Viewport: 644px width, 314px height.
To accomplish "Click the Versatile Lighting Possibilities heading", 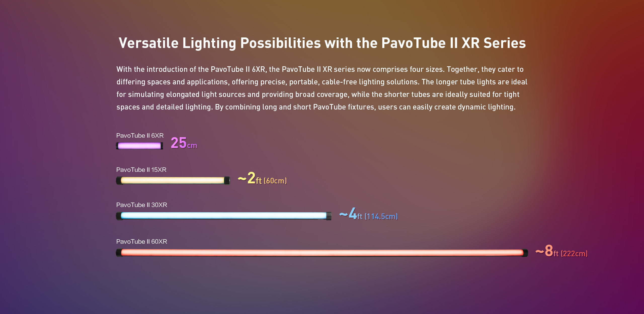I will pyautogui.click(x=322, y=43).
